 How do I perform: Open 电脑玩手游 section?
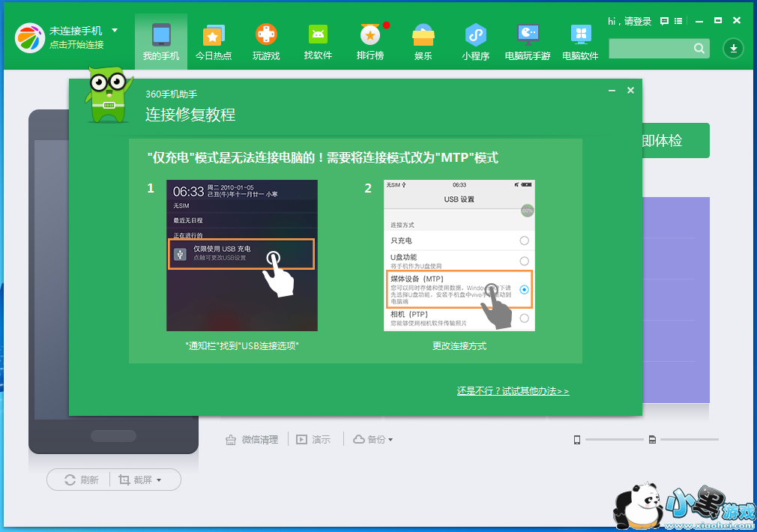(x=528, y=42)
